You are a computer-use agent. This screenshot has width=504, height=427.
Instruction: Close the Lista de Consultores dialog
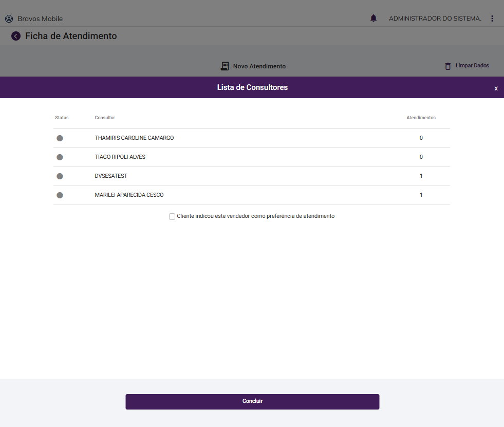pyautogui.click(x=496, y=88)
